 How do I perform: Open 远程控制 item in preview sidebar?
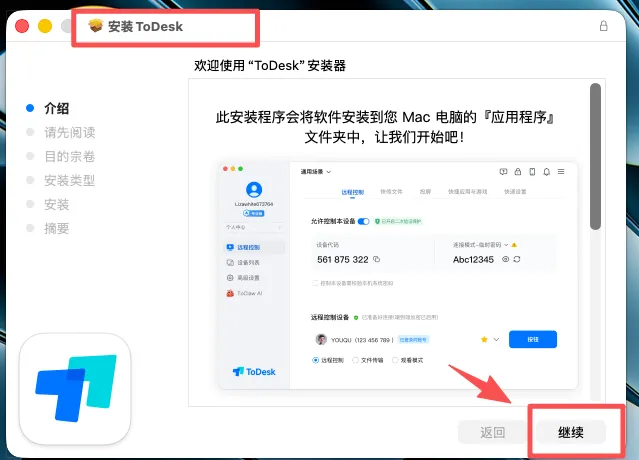coord(254,247)
